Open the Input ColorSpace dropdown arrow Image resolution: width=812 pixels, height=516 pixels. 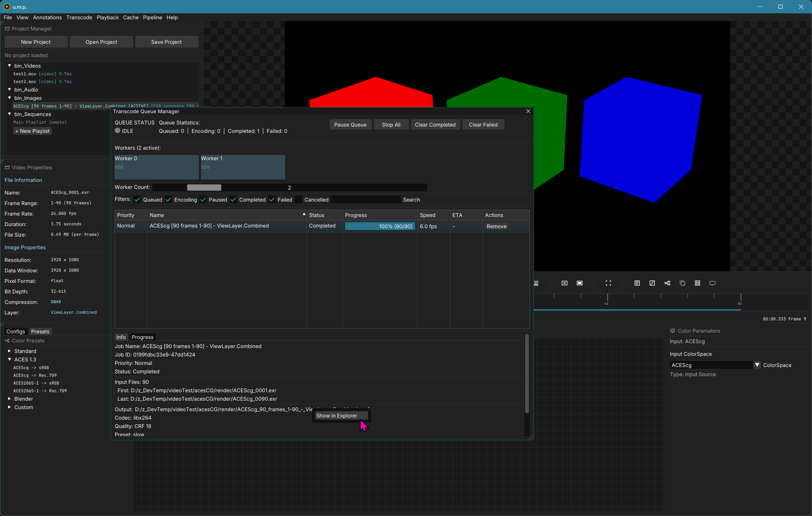(x=757, y=365)
